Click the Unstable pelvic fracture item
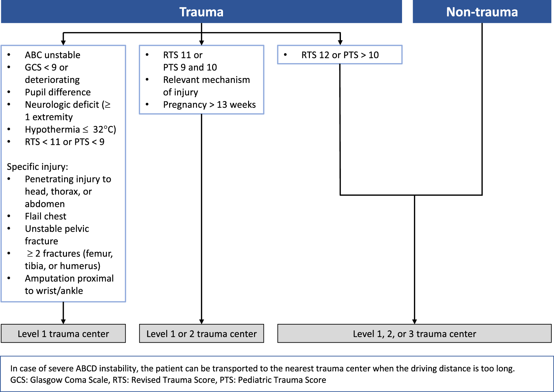Image resolution: width=554 pixels, height=392 pixels. click(x=57, y=235)
